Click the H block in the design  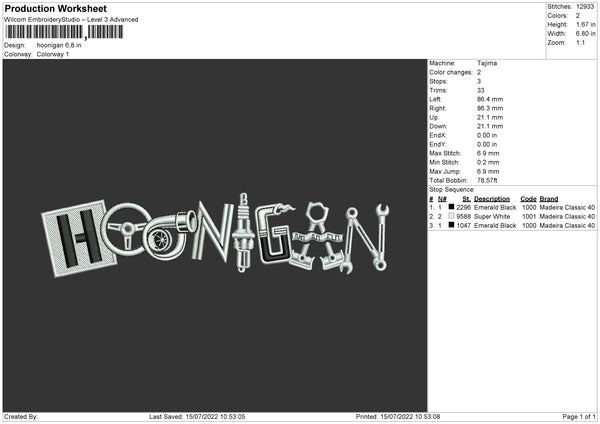point(79,238)
